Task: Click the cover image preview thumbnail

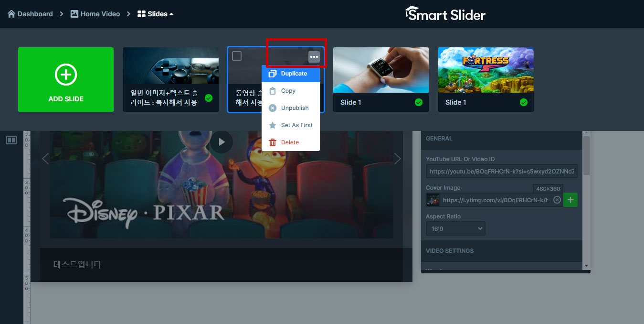Action: [x=433, y=200]
